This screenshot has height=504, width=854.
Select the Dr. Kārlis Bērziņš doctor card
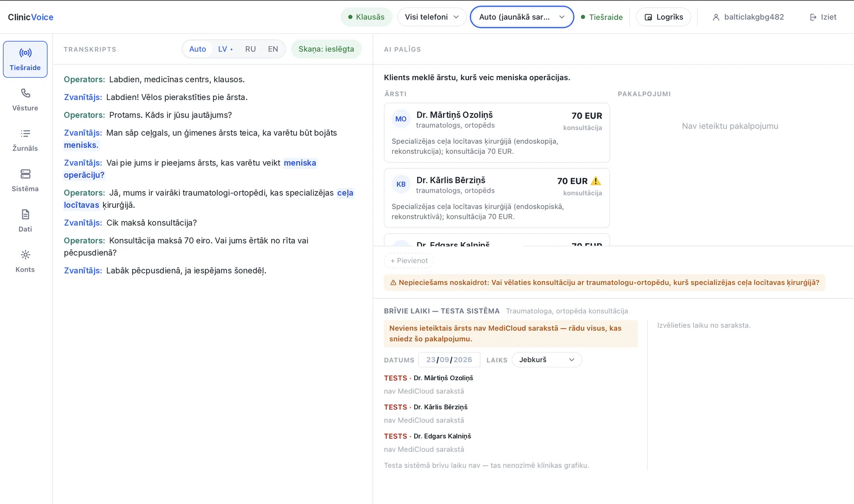pyautogui.click(x=497, y=198)
